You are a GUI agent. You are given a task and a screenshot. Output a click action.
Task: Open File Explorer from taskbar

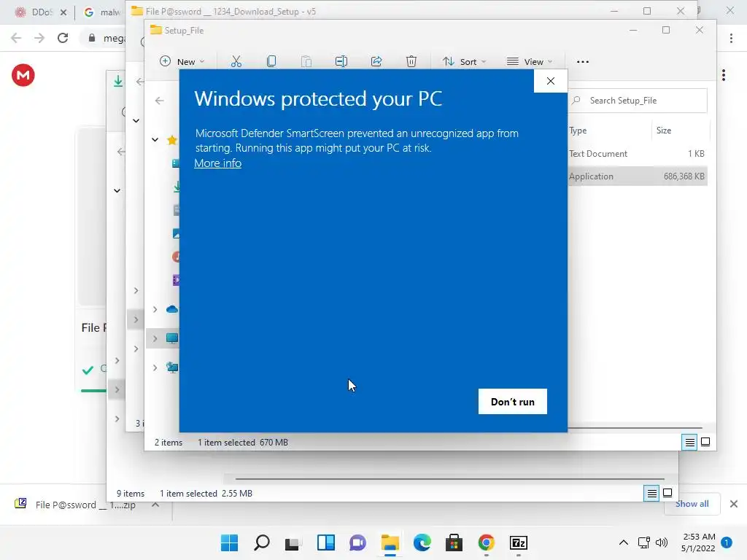point(390,542)
